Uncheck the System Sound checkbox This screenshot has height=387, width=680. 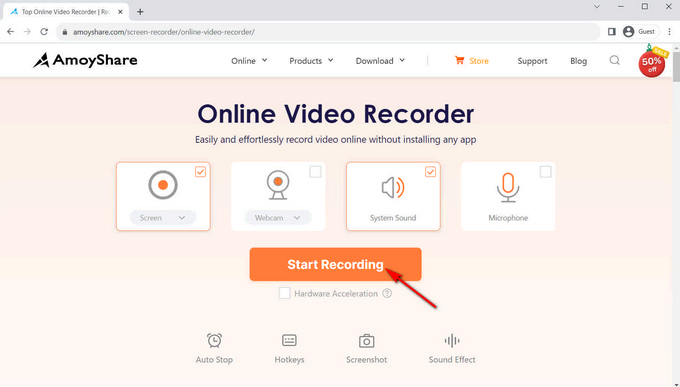coord(430,172)
